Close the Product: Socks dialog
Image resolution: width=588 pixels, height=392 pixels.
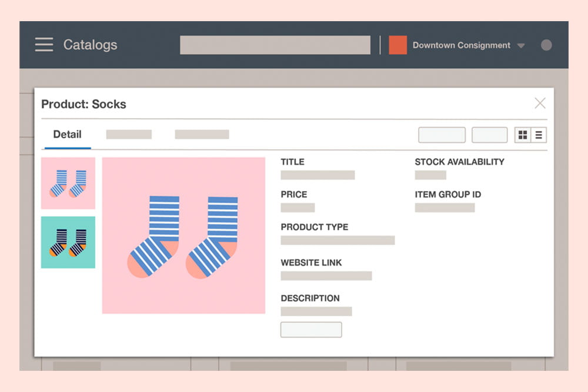coord(540,103)
